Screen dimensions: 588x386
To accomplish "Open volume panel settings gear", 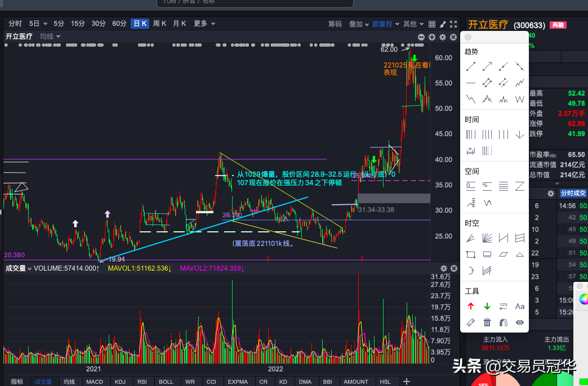I will pyautogui.click(x=444, y=268).
